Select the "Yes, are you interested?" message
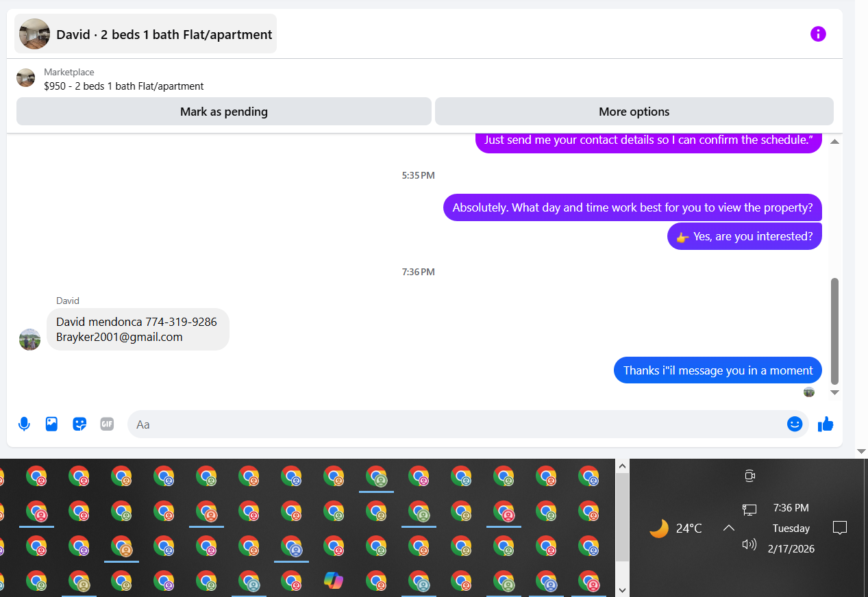 click(745, 236)
